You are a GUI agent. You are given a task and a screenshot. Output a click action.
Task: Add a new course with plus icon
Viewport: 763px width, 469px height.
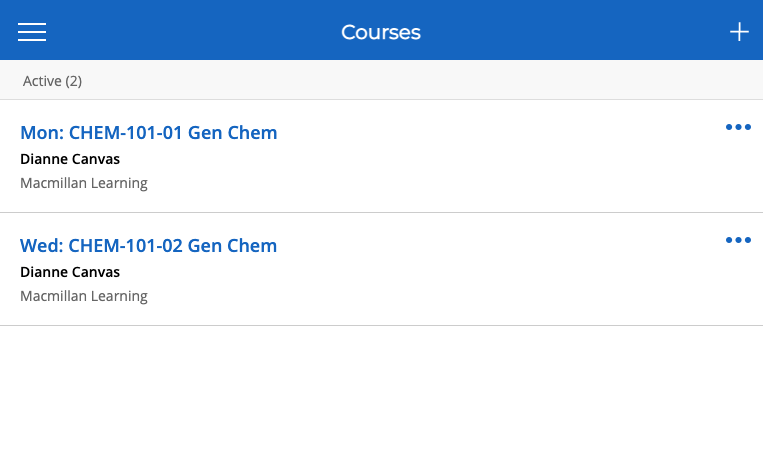(739, 32)
